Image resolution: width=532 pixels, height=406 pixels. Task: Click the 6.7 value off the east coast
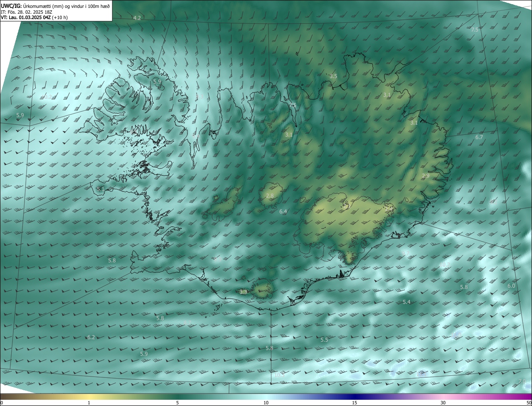(479, 137)
